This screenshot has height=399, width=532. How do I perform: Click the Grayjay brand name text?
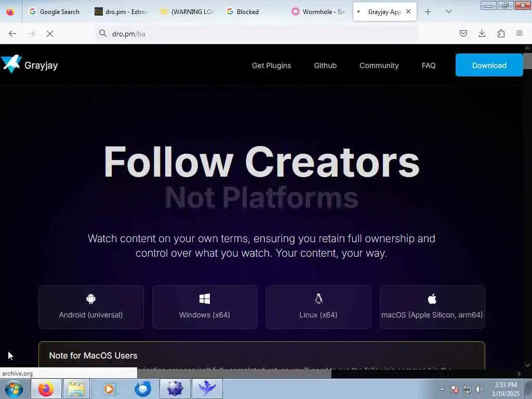[x=41, y=65]
